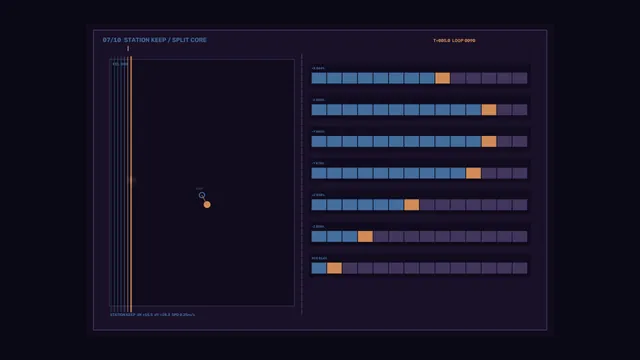This screenshot has width=640, height=360.
Task: Click the single blue cell in the bottom bar
Action: (x=319, y=268)
